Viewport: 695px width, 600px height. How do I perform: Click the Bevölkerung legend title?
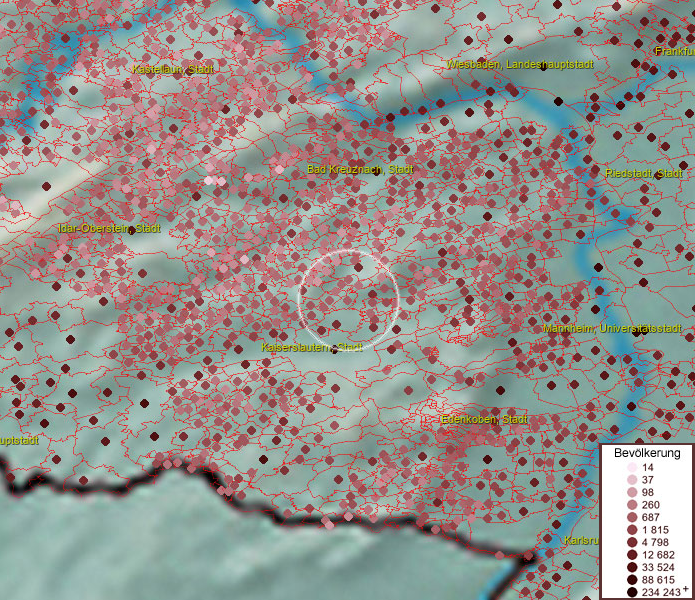click(x=647, y=453)
